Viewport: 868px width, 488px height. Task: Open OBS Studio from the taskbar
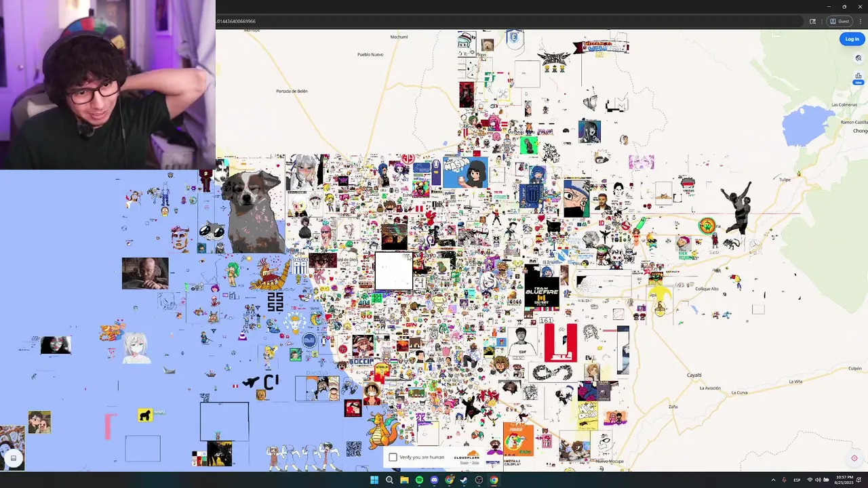[479, 480]
